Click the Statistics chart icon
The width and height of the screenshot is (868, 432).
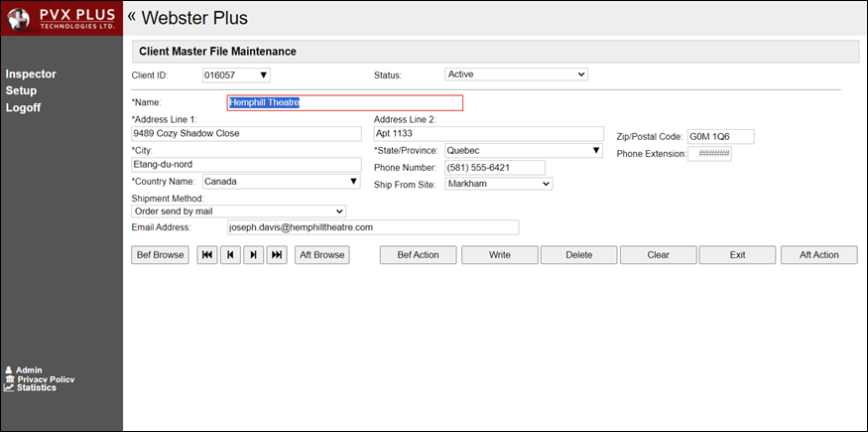(x=9, y=387)
